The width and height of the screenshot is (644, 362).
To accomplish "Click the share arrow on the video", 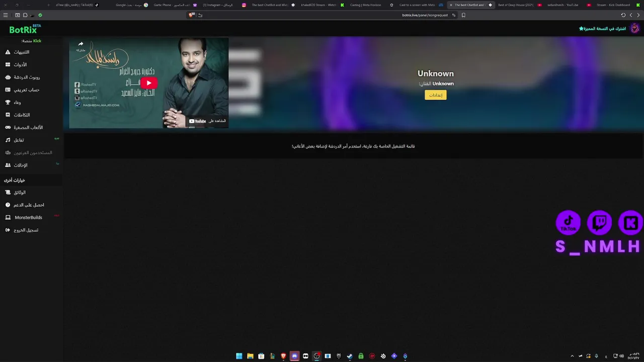I will (80, 44).
